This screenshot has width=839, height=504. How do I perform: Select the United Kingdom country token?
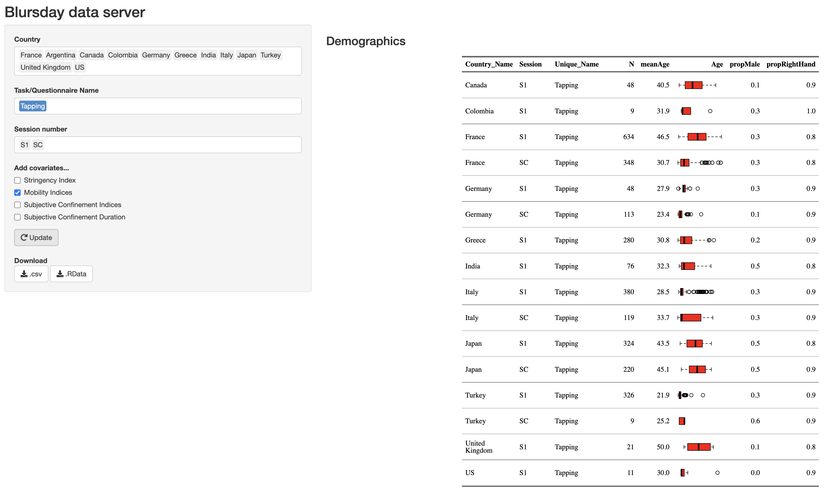click(45, 67)
